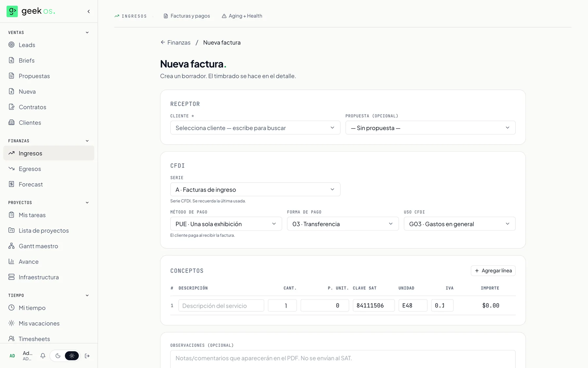
Task: Click the $0.00 importe value
Action: pos(491,306)
